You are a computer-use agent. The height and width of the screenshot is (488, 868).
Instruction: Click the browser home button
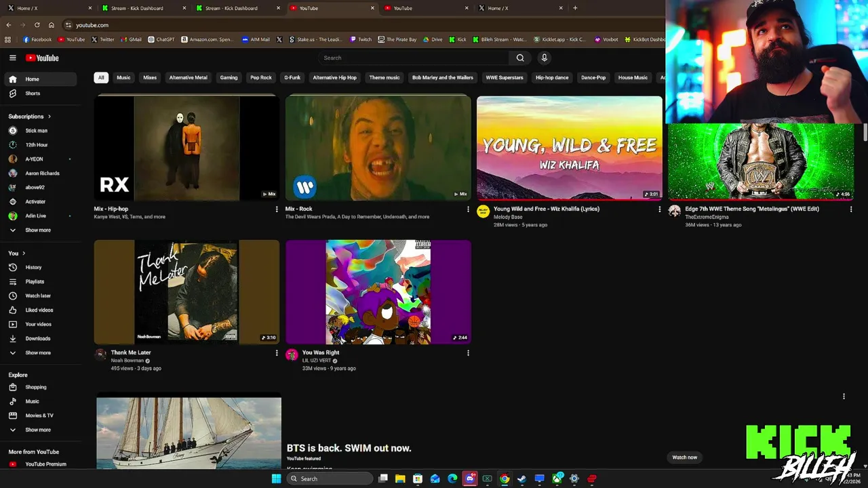click(51, 25)
